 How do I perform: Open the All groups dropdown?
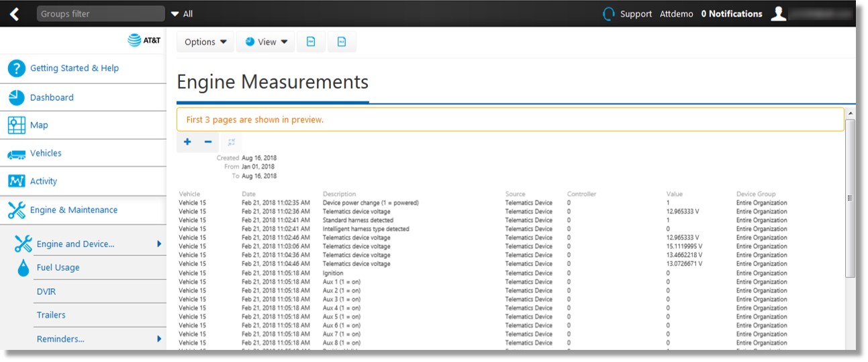182,14
